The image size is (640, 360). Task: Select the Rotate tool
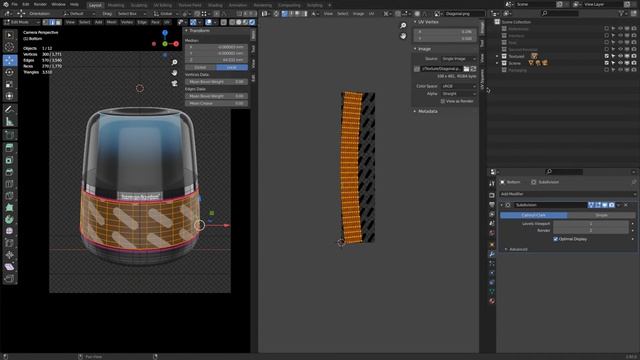click(x=9, y=72)
